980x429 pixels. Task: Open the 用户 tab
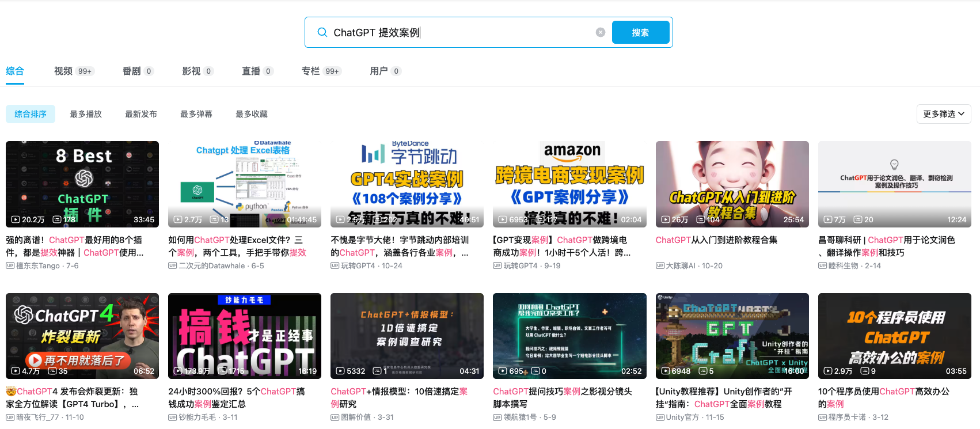pos(385,71)
